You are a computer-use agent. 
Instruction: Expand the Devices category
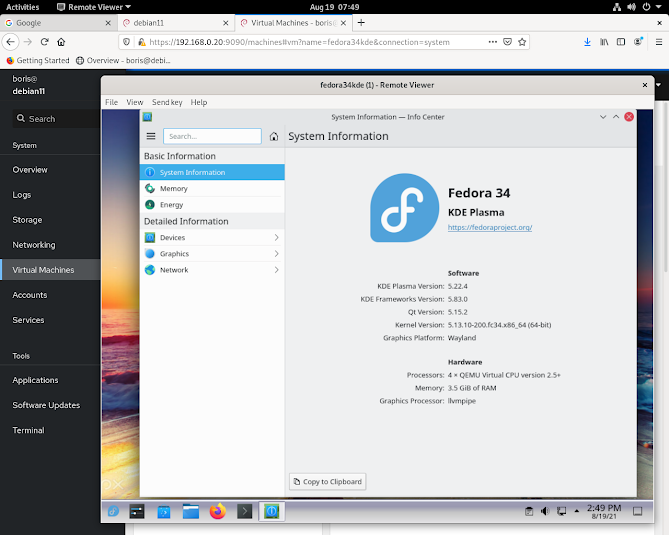[212, 237]
